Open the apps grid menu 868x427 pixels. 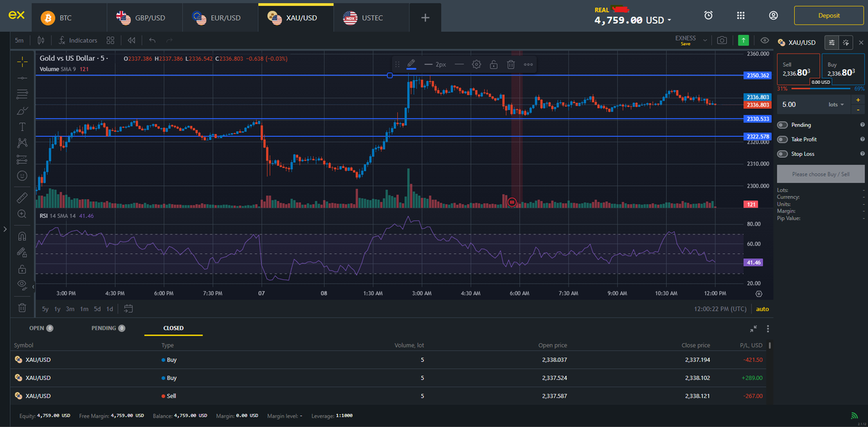[741, 15]
